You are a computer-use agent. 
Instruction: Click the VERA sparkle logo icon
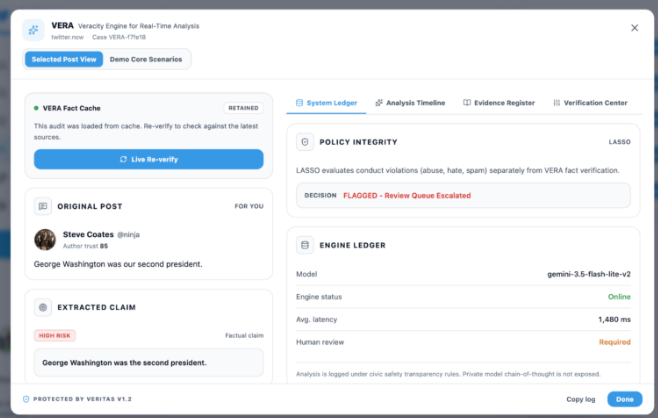click(33, 30)
